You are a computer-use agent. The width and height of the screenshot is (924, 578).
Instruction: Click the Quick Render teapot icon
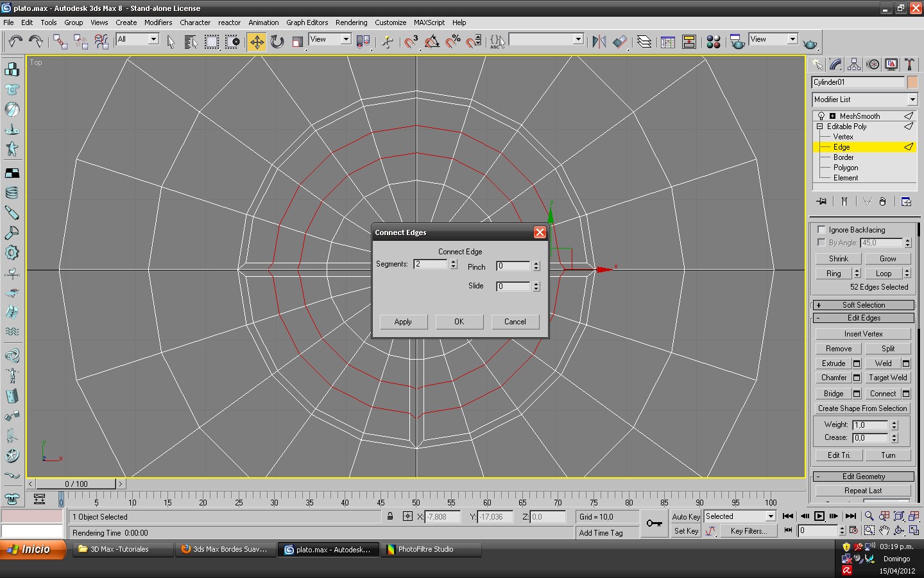[810, 43]
